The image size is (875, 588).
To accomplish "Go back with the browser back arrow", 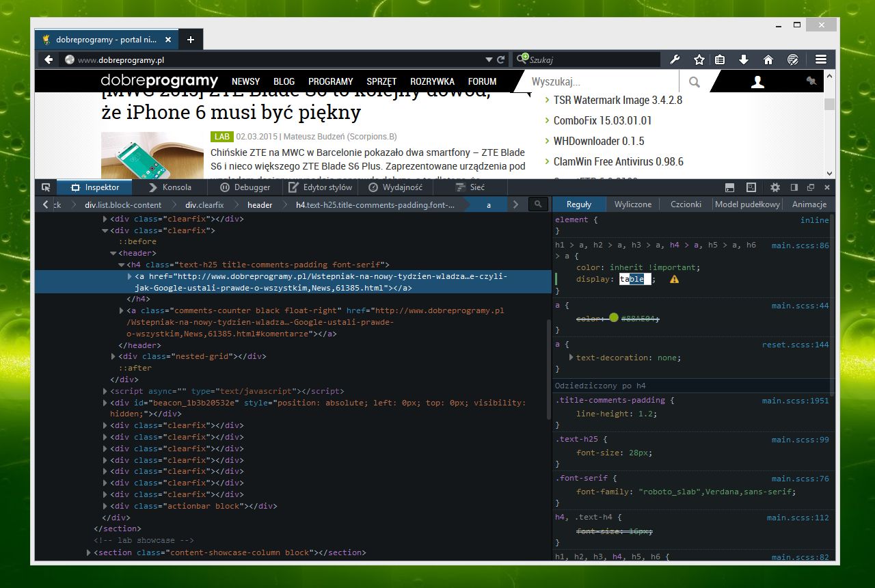I will click(49, 59).
